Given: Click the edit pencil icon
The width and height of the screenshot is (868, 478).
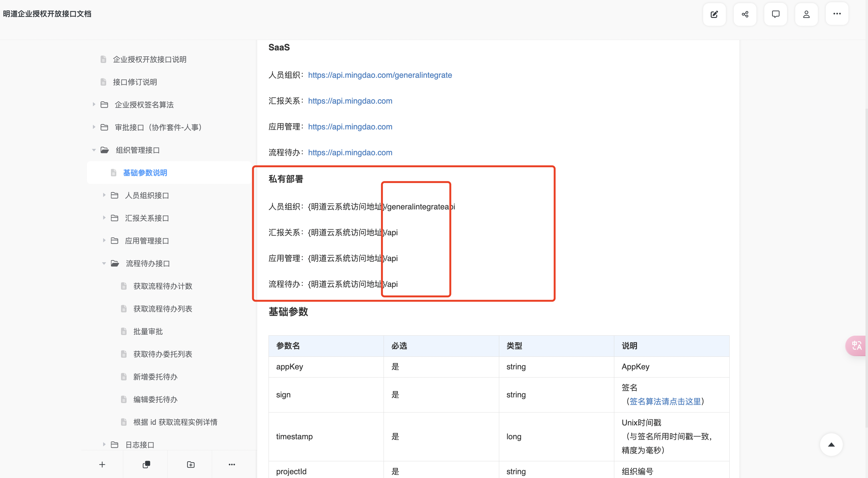Looking at the screenshot, I should click(x=714, y=14).
